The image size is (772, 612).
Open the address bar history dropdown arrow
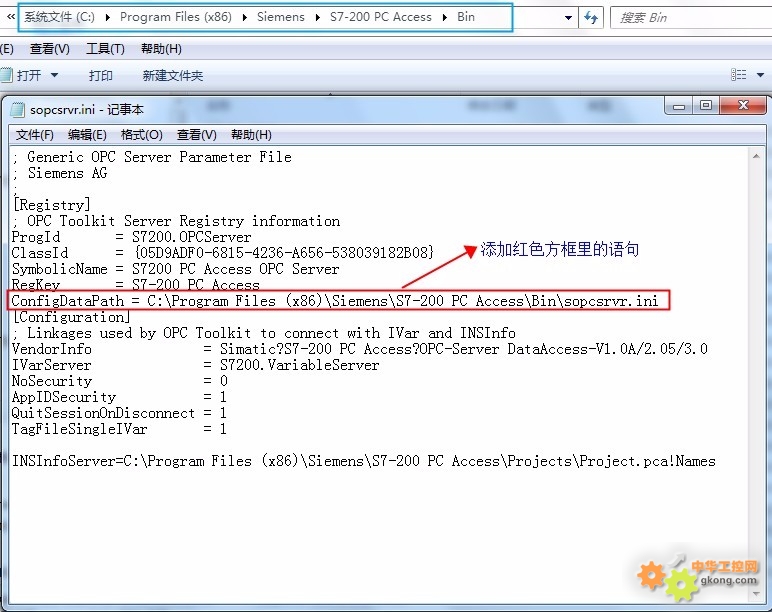coord(568,18)
